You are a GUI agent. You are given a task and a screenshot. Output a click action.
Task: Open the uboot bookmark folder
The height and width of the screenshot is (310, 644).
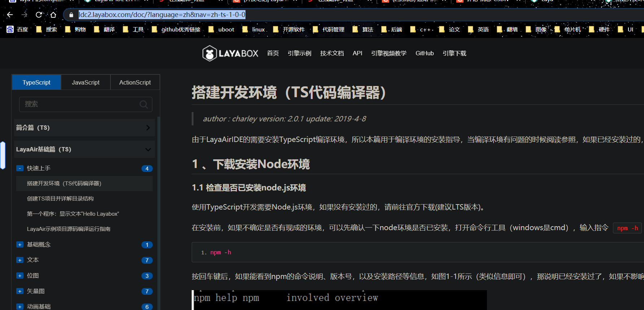[x=221, y=29]
